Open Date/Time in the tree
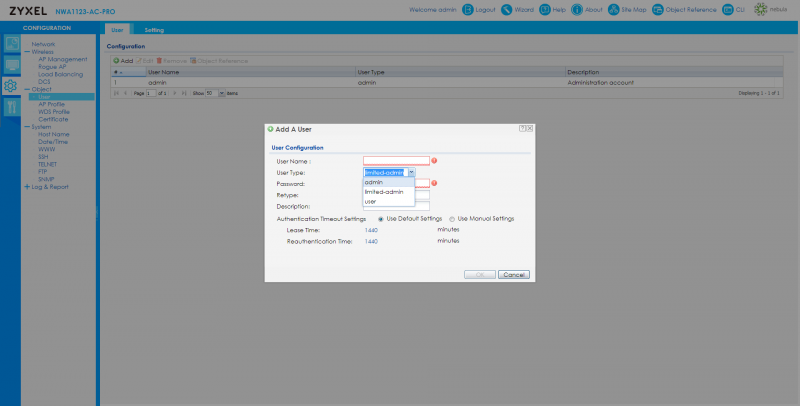Screen dimensions: 800x406 (x=53, y=142)
